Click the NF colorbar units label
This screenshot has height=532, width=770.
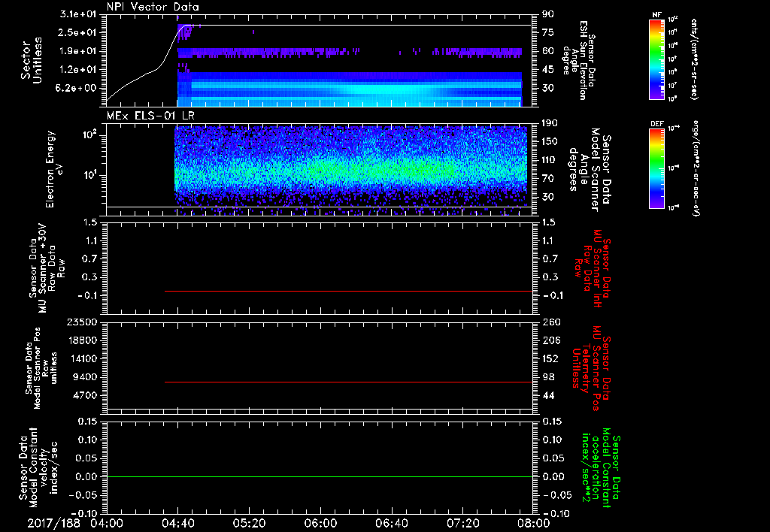[x=694, y=59]
